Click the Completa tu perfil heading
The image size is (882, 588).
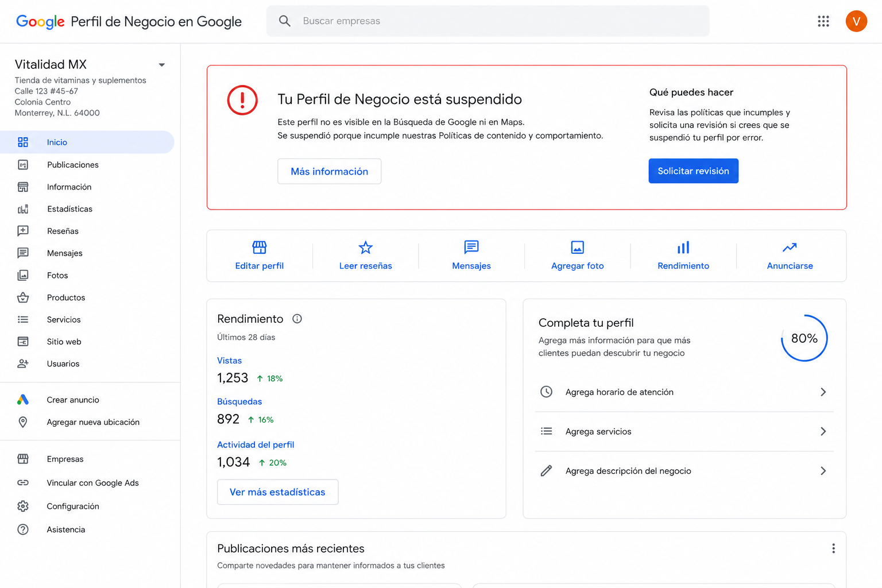click(586, 323)
